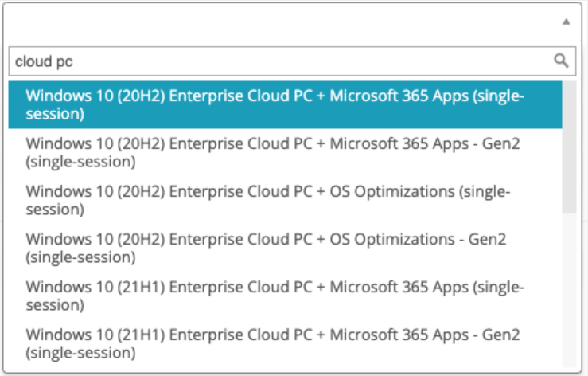Click the empty selection box above search

tap(278, 22)
